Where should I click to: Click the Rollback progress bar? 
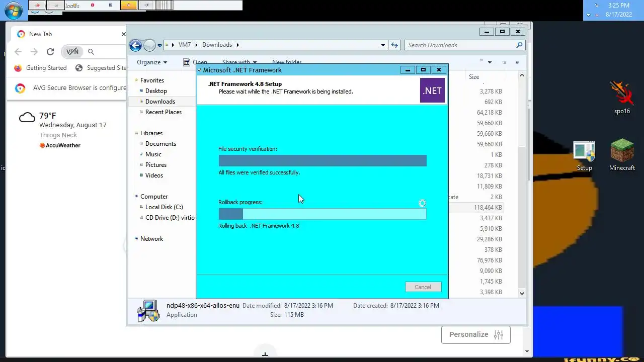(x=323, y=214)
